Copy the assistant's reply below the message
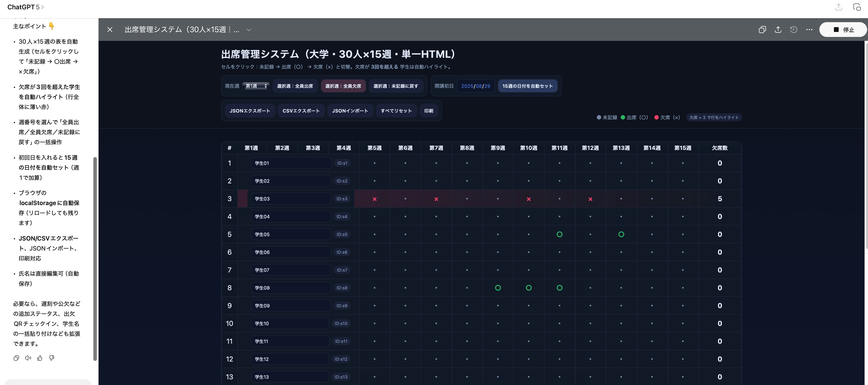Viewport: 868px width, 385px height. (x=16, y=358)
